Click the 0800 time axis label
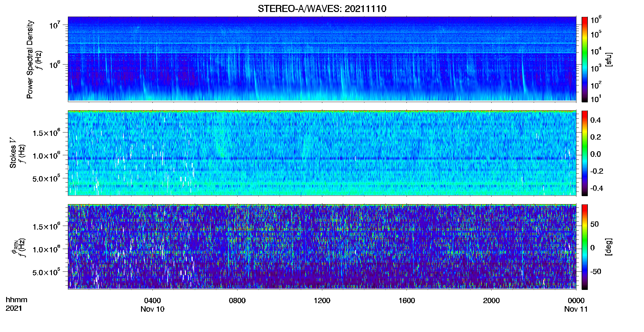The height and width of the screenshot is (332, 644). point(237,301)
